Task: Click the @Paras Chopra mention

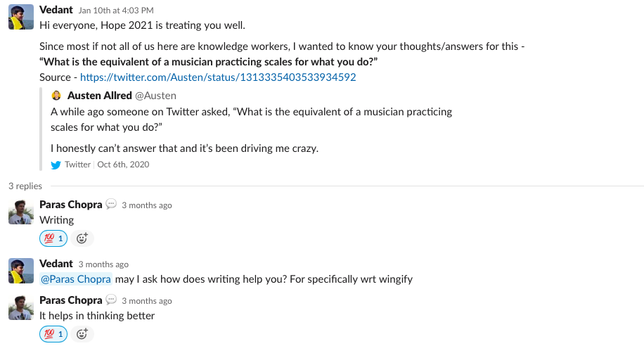Action: click(76, 279)
